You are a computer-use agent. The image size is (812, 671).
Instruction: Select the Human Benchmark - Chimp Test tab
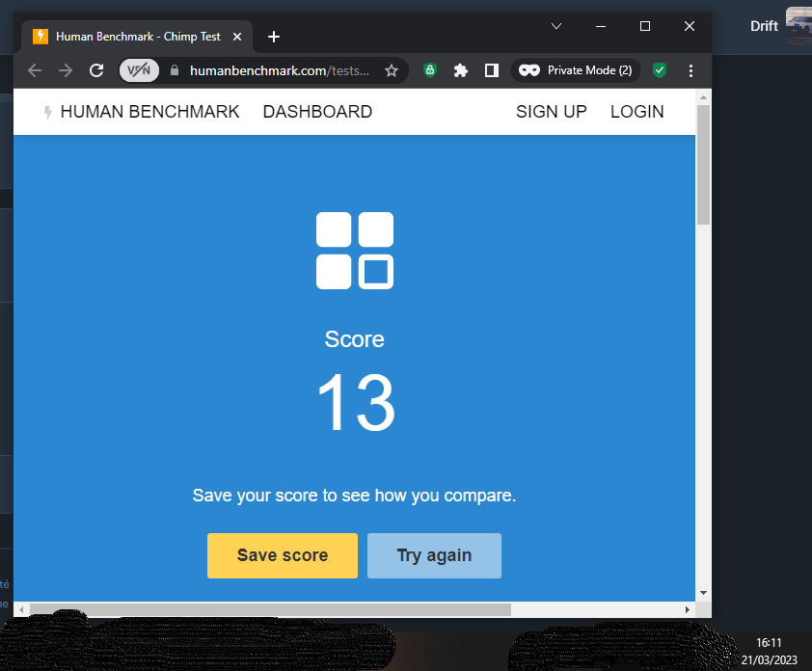[x=135, y=37]
